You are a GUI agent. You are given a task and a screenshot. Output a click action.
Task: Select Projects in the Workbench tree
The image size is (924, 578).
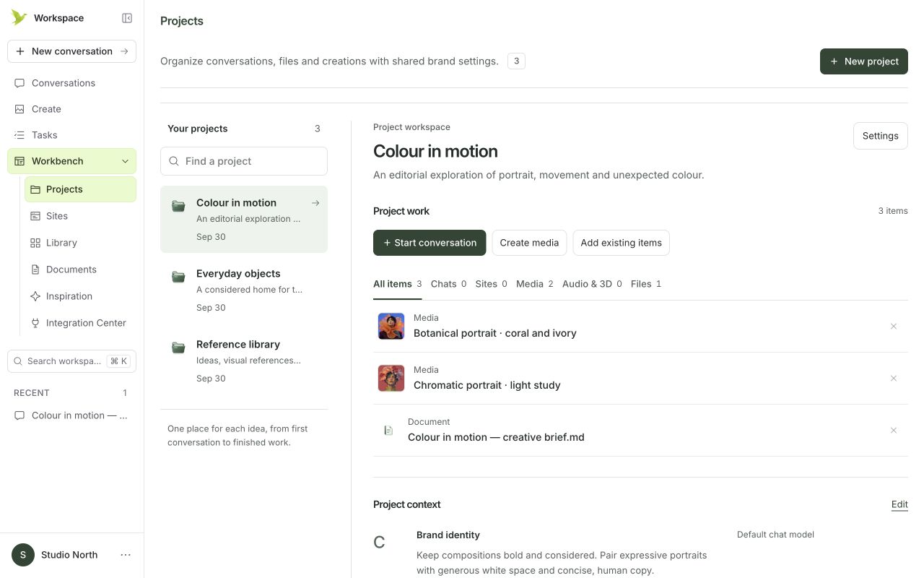click(x=80, y=189)
